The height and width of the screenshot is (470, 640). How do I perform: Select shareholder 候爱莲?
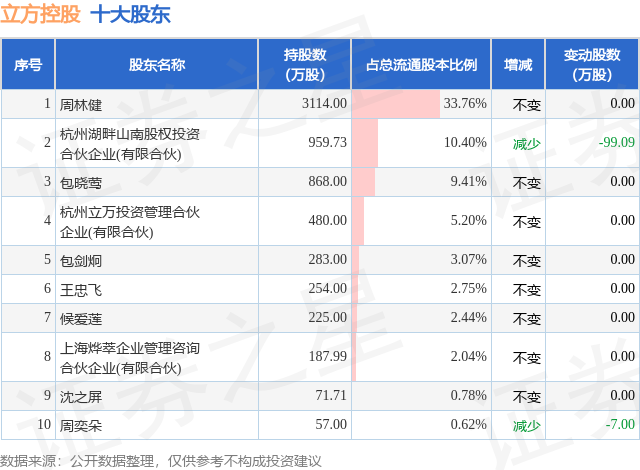pos(81,318)
